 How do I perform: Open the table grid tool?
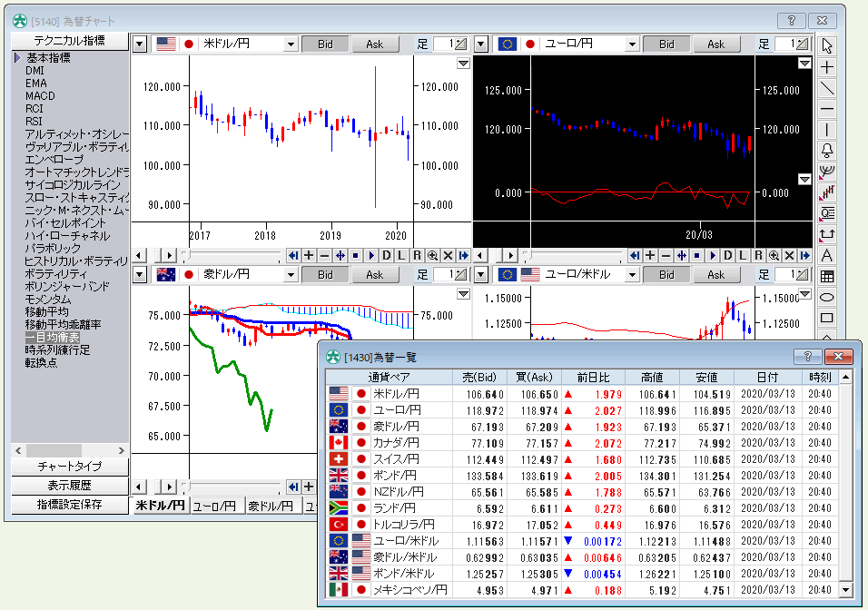[827, 276]
